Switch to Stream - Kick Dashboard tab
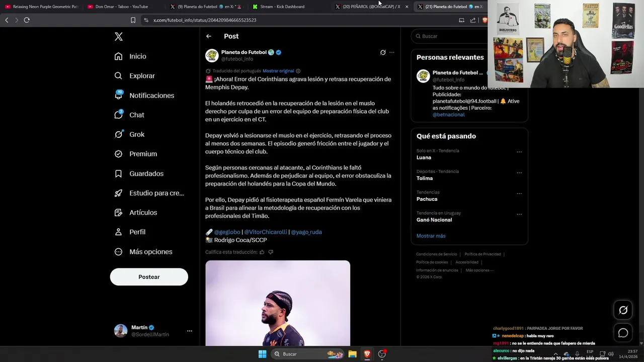The width and height of the screenshot is (644, 362). coord(282,7)
